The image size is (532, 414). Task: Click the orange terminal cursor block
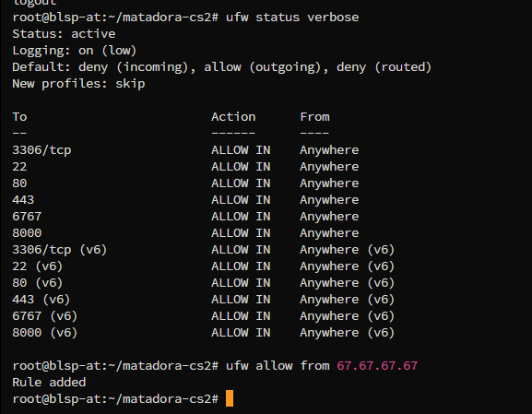[230, 398]
